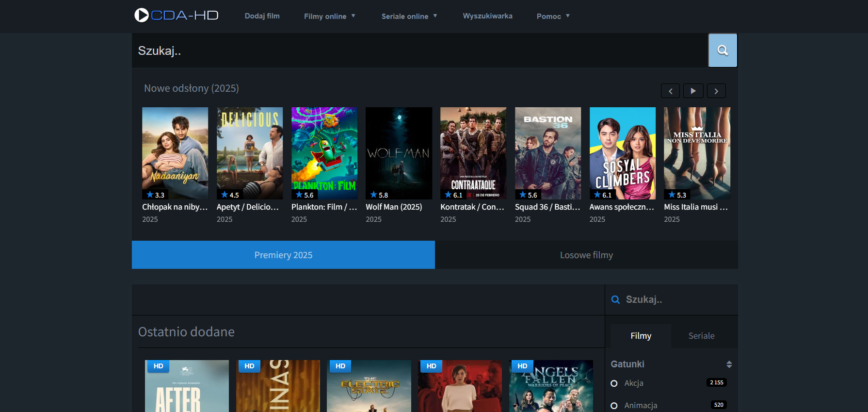Image resolution: width=868 pixels, height=412 pixels.
Task: Switch to the Losowe filmy tab
Action: pos(586,255)
